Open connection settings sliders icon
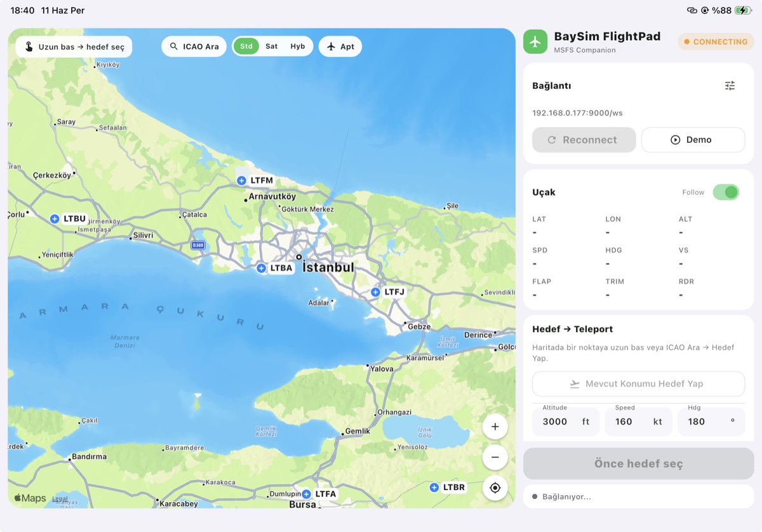 [730, 86]
